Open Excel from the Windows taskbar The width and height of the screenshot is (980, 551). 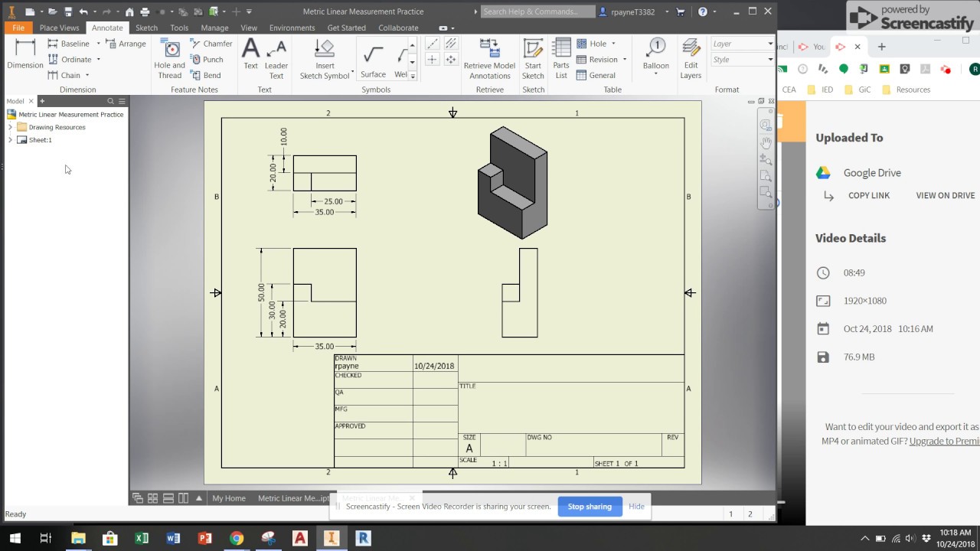(142, 538)
